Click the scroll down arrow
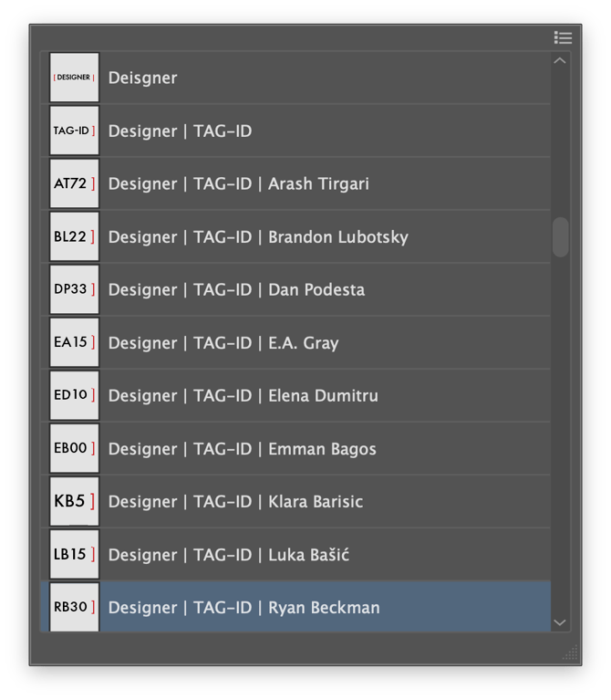 [560, 622]
